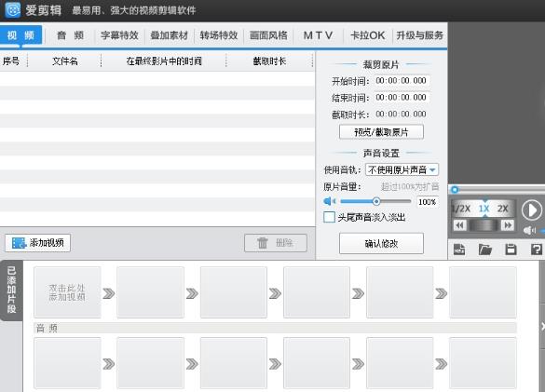The image size is (545, 392).
Task: Click the 确认修改 button
Action: pos(381,243)
